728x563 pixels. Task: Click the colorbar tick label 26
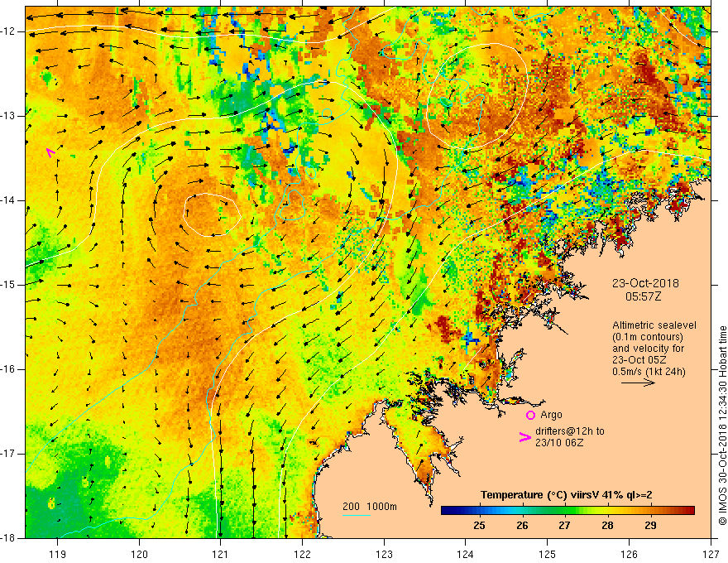click(522, 526)
